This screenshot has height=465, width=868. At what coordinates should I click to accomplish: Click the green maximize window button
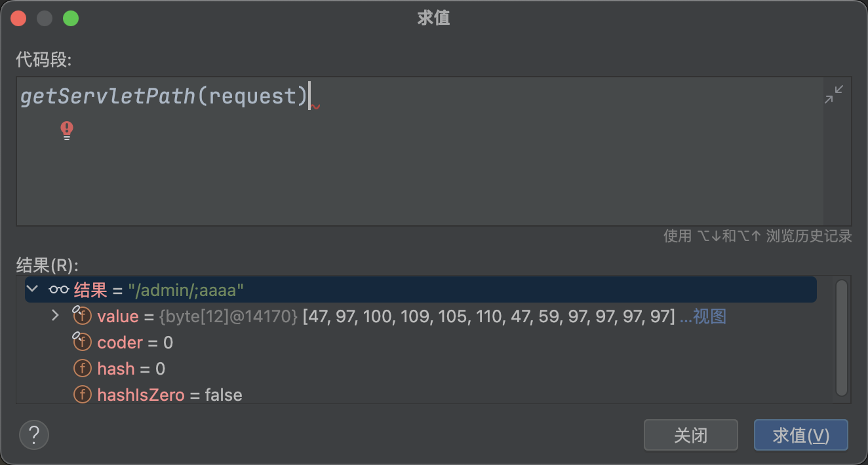point(71,18)
